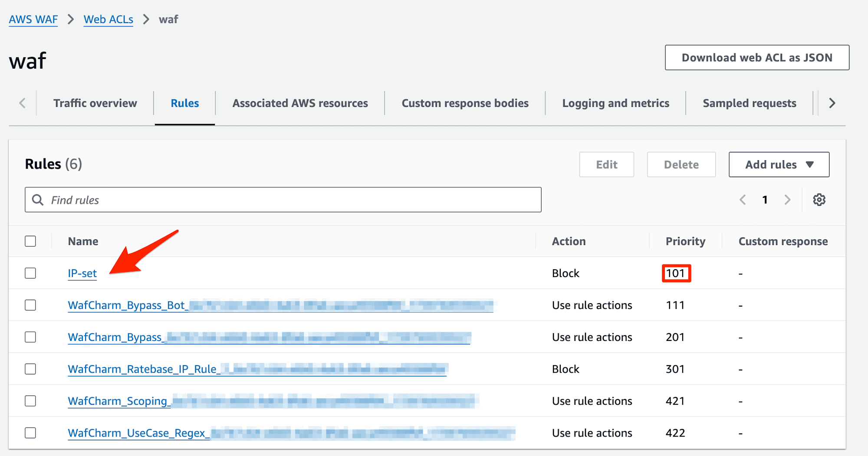
Task: Select all rules checkbox in header
Action: pos(30,241)
